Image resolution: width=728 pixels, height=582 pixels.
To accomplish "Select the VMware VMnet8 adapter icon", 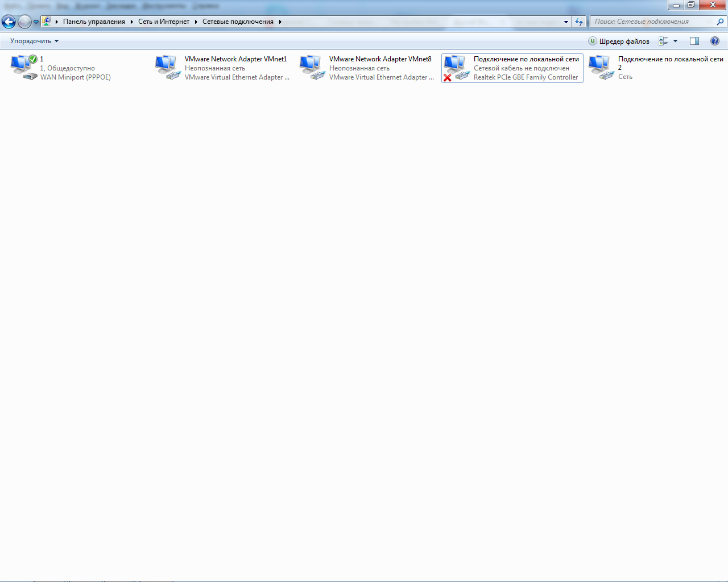I will 313,67.
